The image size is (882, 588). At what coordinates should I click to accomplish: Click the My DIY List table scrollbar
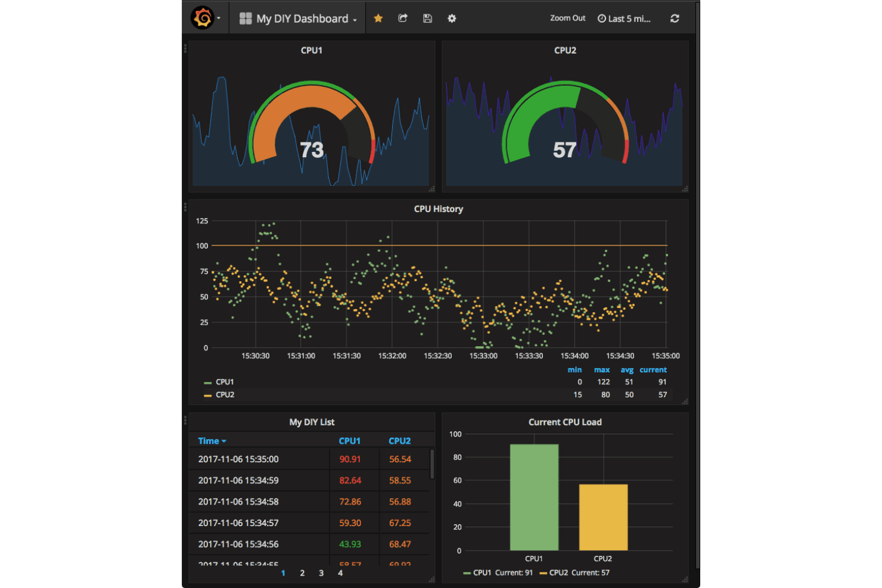431,463
